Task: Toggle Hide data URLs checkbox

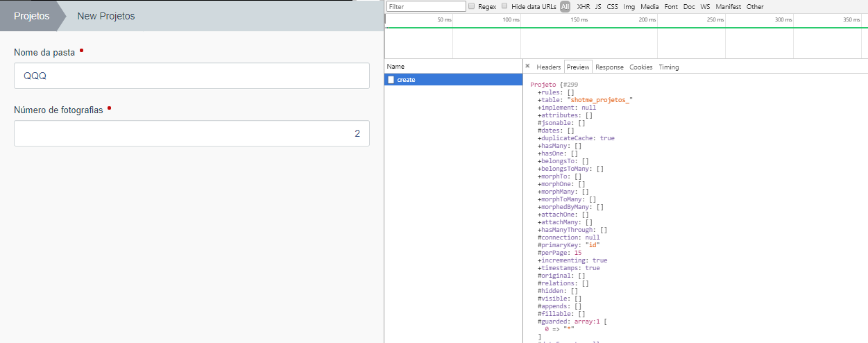Action: point(504,6)
